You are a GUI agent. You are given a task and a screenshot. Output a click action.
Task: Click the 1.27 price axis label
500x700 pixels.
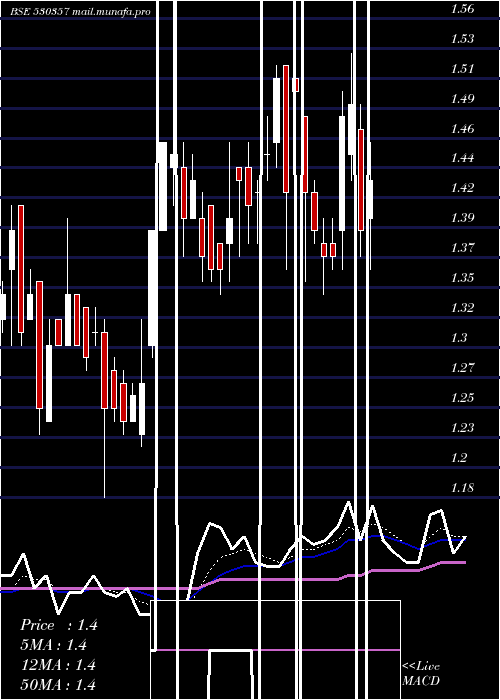tap(462, 367)
